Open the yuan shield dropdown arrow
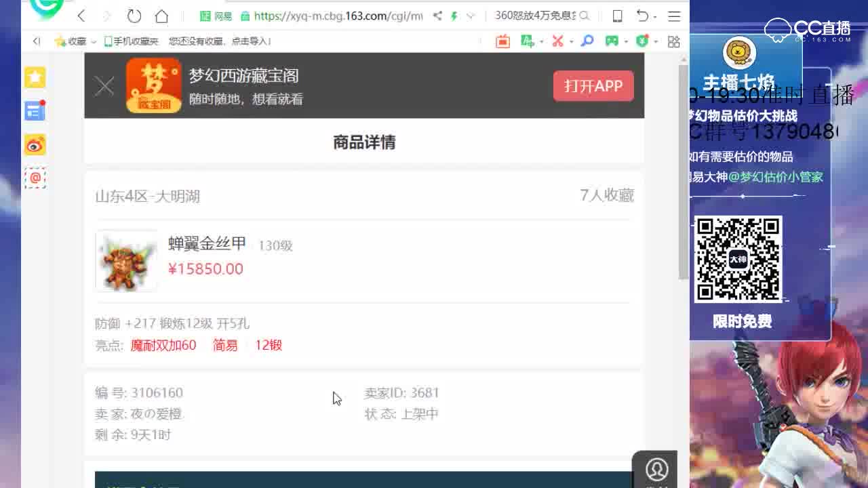868x488 pixels. coord(656,42)
